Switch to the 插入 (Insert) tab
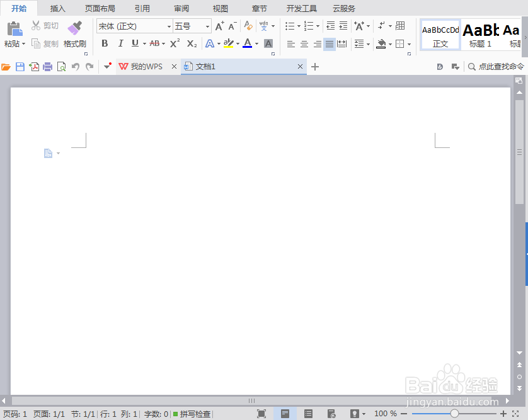The width and height of the screenshot is (528, 420). point(57,8)
